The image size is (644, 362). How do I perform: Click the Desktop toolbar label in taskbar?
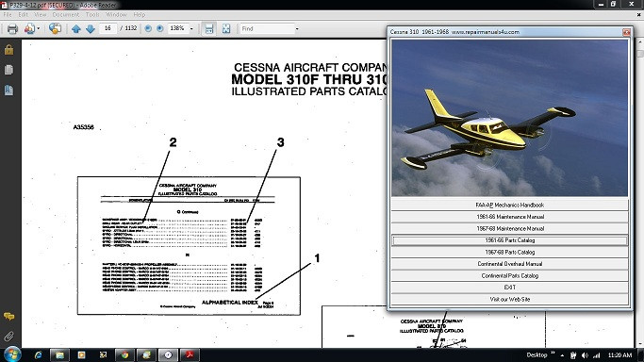[537, 355]
